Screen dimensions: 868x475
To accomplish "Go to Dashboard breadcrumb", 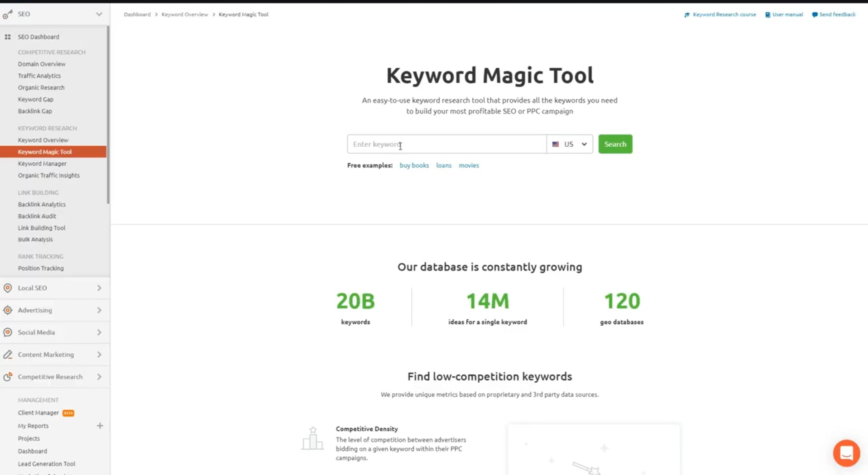I will (x=137, y=14).
